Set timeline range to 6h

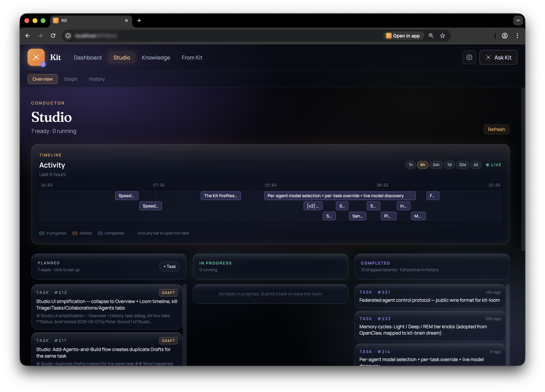(x=422, y=165)
